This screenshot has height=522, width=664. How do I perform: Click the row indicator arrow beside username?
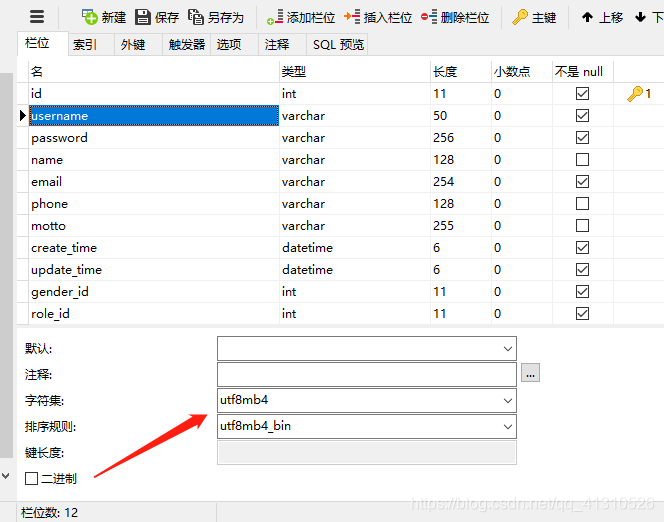point(23,115)
